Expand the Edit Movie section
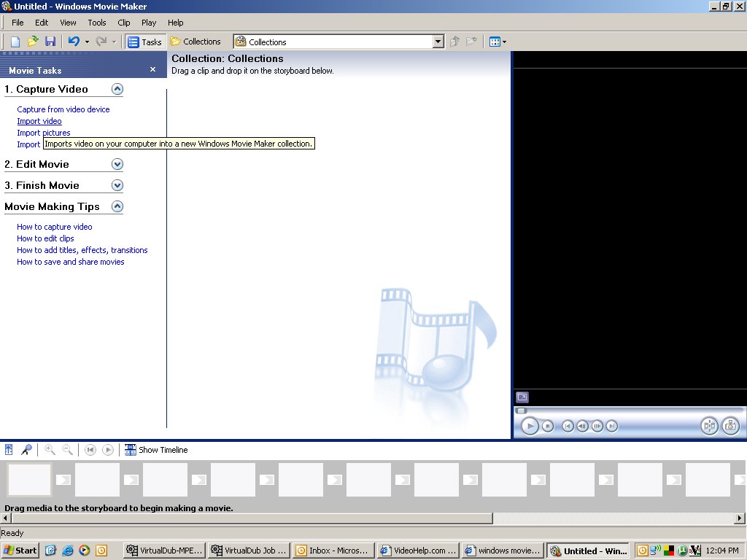747x560 pixels. click(117, 164)
